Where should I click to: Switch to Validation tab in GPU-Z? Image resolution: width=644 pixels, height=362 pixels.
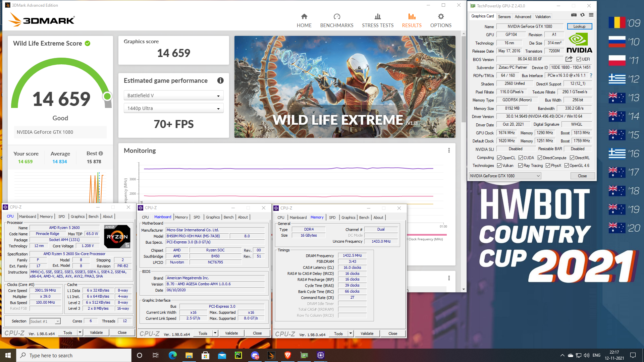pyautogui.click(x=543, y=16)
